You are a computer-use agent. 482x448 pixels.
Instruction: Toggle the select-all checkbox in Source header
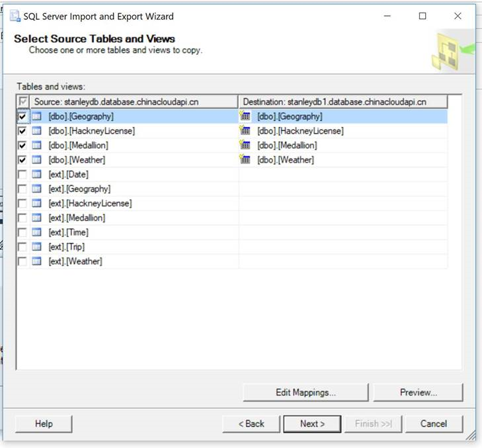coord(23,102)
